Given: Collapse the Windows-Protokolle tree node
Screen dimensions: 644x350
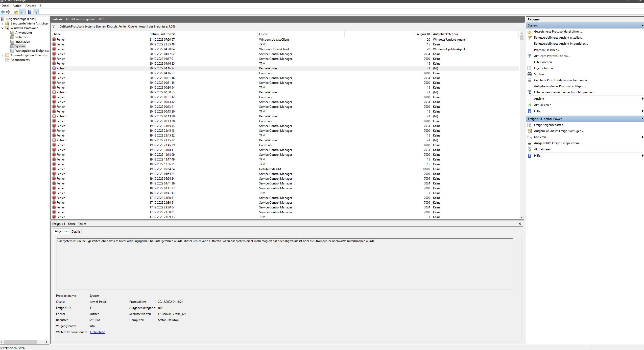Looking at the screenshot, I should click(3, 28).
